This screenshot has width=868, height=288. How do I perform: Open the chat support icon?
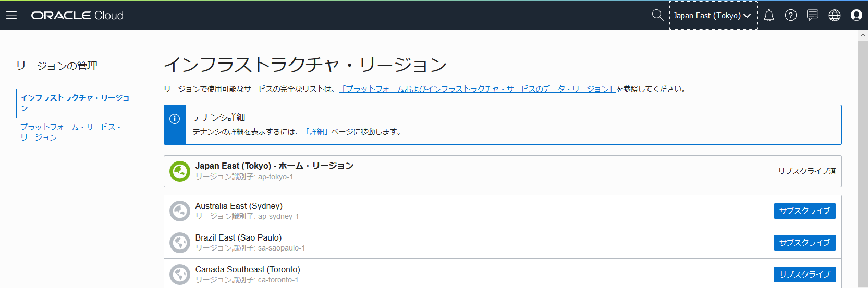[813, 15]
